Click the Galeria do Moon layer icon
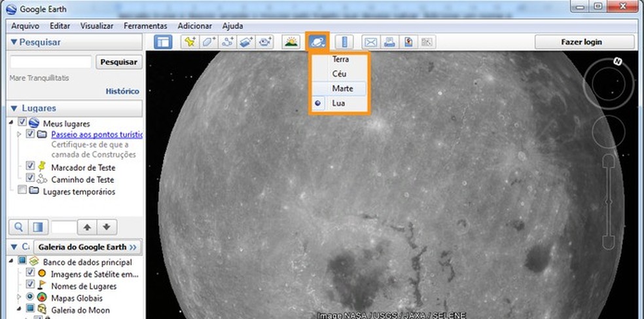Viewport: 644px width, 319px height. click(42, 310)
